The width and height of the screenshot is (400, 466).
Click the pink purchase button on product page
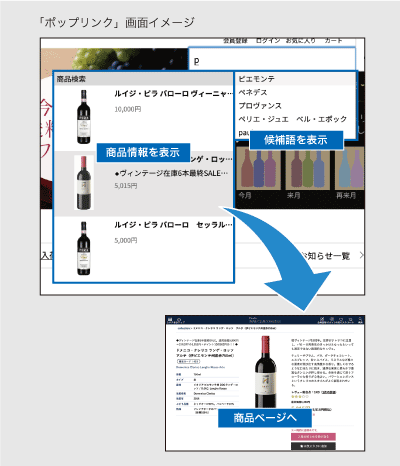coord(313,436)
